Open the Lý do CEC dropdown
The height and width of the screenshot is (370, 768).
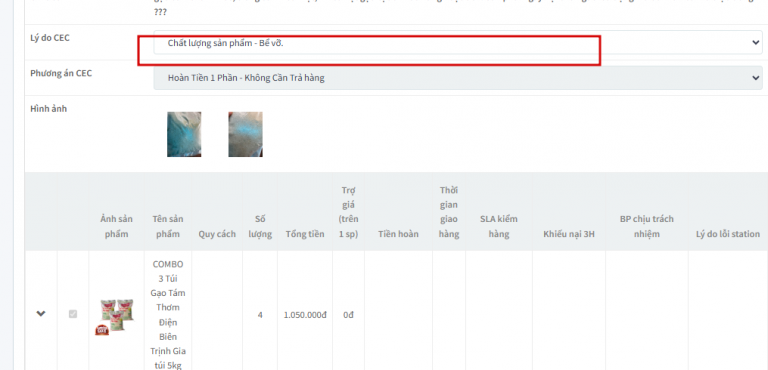(x=457, y=43)
